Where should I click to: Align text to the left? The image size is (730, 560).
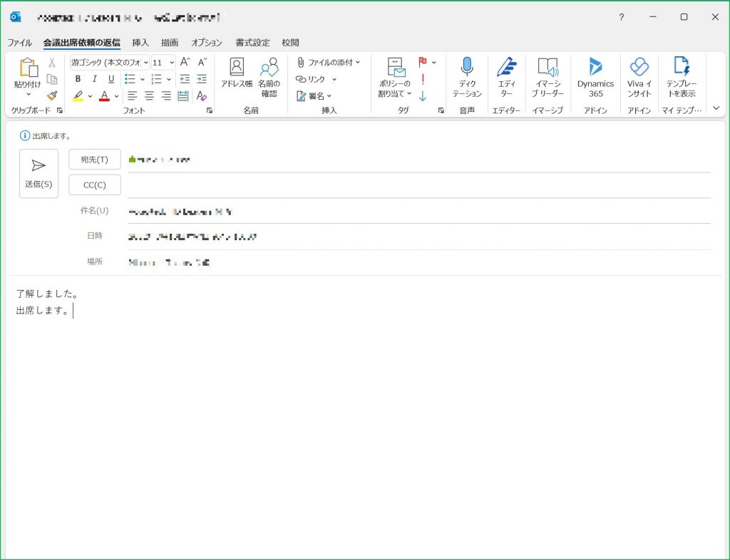pyautogui.click(x=132, y=95)
